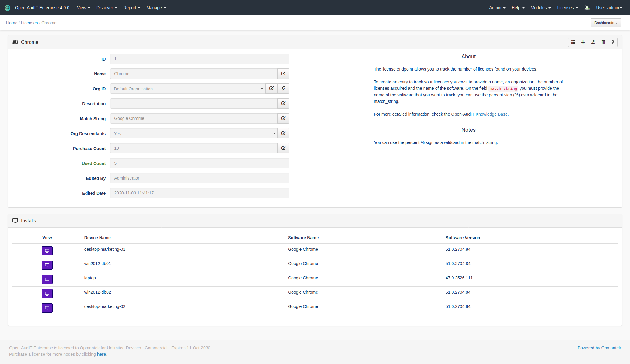Open the Discover menu
The image size is (630, 364).
pos(107,8)
